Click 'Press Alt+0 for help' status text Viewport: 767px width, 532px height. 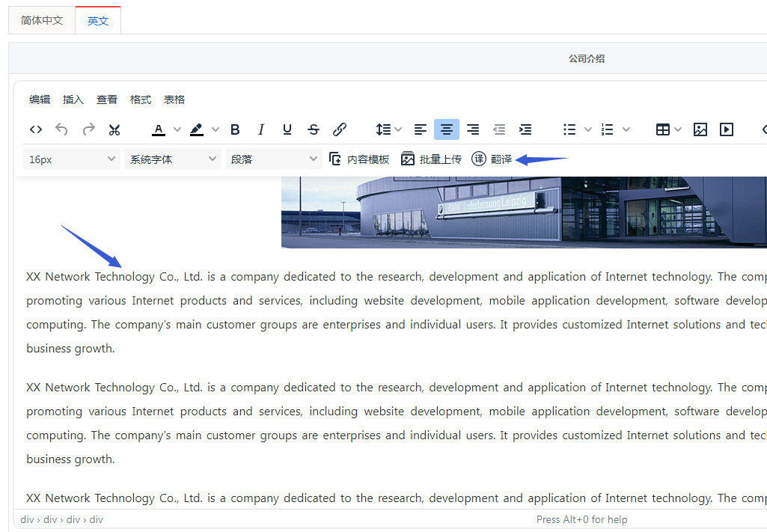(581, 519)
